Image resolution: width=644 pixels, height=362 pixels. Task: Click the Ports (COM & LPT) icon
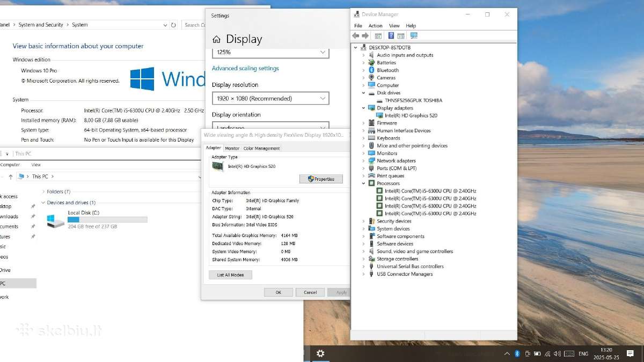point(371,168)
